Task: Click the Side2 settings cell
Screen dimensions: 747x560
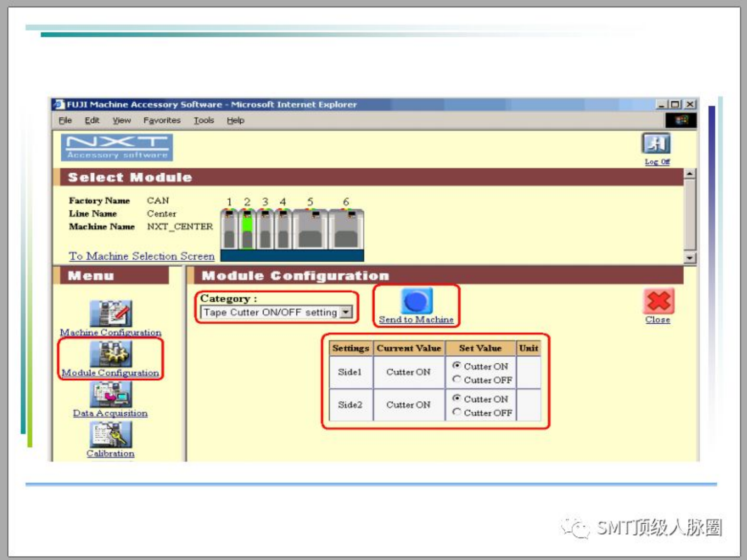Action: tap(350, 405)
